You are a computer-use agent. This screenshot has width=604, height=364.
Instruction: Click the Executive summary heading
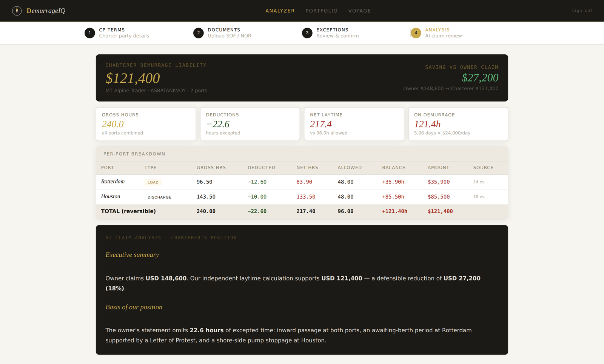pos(132,255)
